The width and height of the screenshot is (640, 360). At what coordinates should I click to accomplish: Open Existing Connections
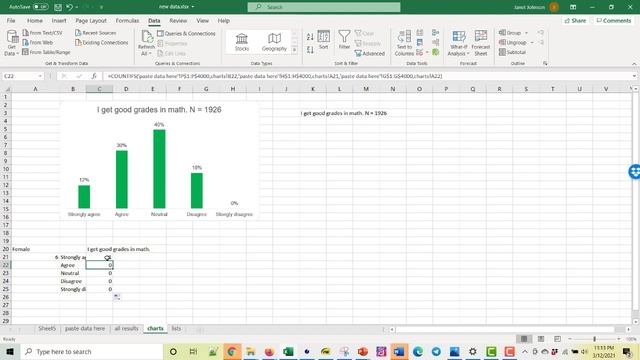101,42
